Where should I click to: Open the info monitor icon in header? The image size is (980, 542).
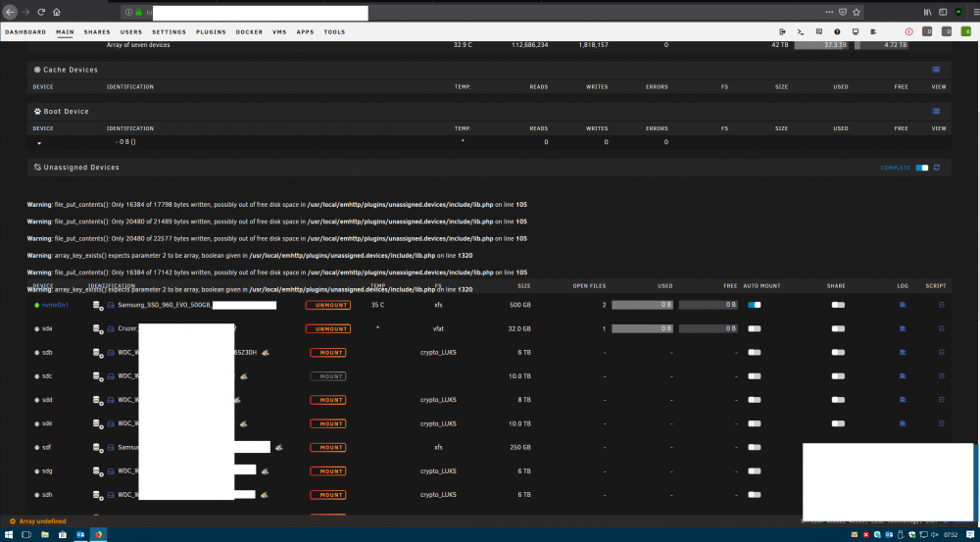click(x=855, y=32)
